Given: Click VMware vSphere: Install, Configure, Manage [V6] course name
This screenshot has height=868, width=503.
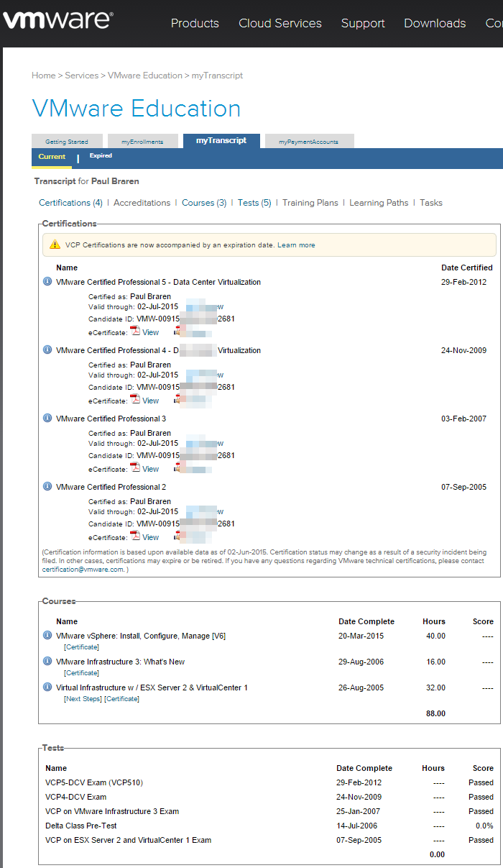Looking at the screenshot, I should click(x=141, y=636).
